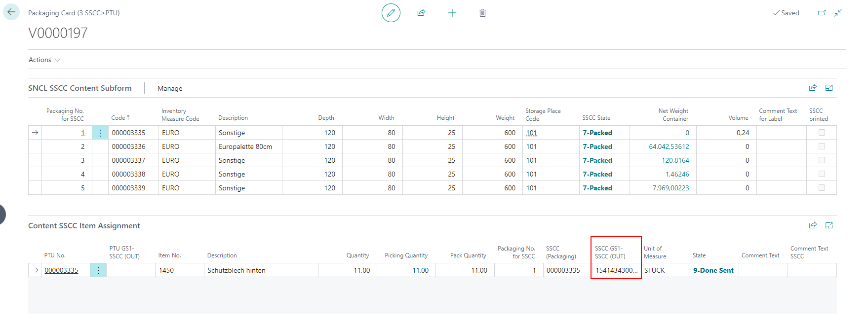Open row options for PTU No. 000003335

pos(98,270)
